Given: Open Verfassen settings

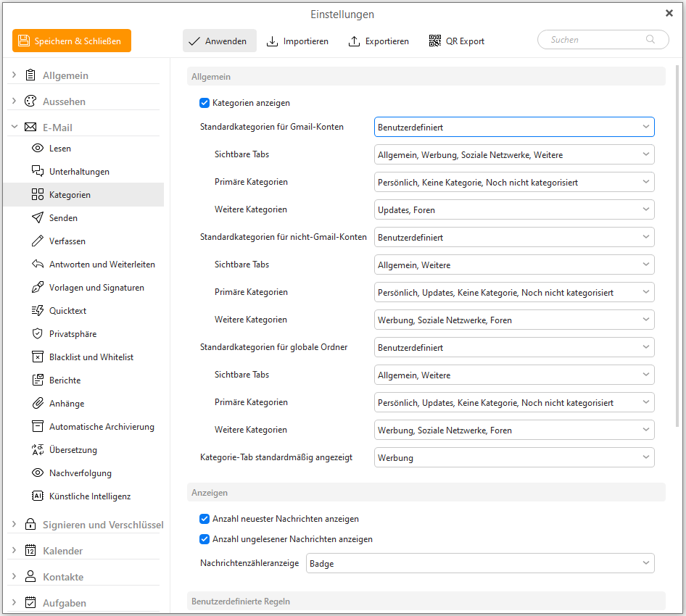Looking at the screenshot, I should pyautogui.click(x=83, y=241).
